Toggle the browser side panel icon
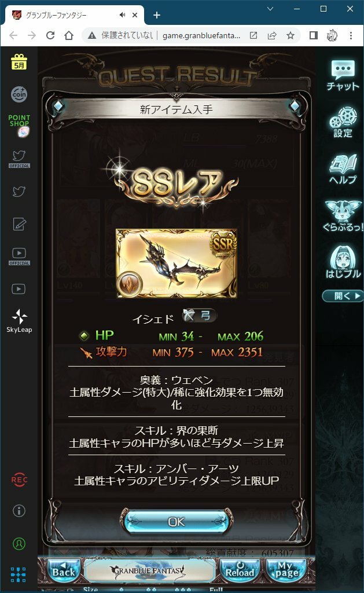 click(313, 35)
